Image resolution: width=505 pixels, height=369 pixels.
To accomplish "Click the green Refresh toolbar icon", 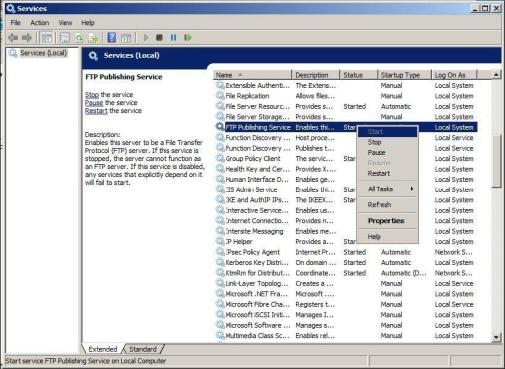I will point(79,38).
